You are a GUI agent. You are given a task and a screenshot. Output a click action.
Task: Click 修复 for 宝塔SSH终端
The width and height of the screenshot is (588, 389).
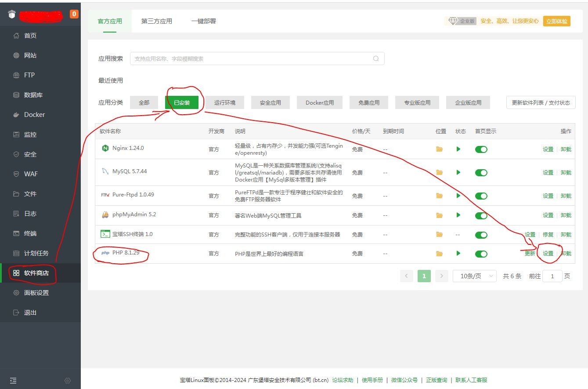pyautogui.click(x=548, y=235)
